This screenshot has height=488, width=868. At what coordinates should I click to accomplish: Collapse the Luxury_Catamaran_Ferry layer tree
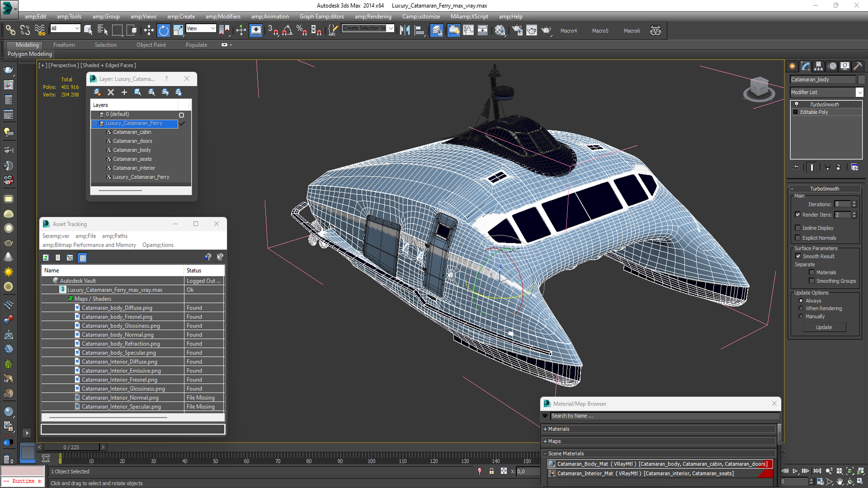coord(94,123)
